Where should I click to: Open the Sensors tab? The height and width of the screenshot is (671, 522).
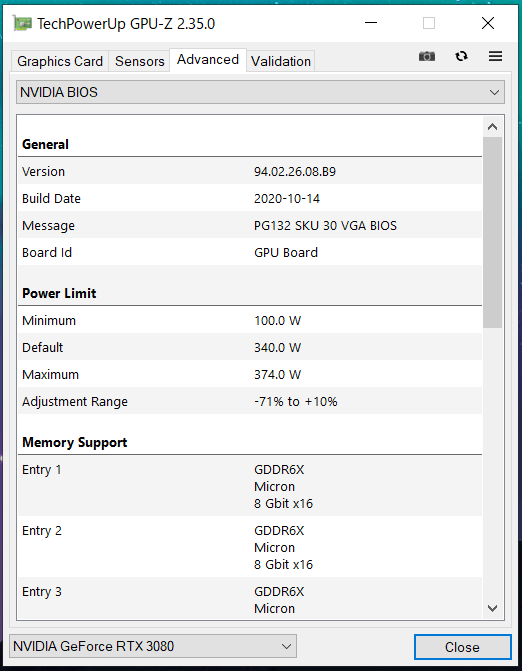[x=139, y=61]
